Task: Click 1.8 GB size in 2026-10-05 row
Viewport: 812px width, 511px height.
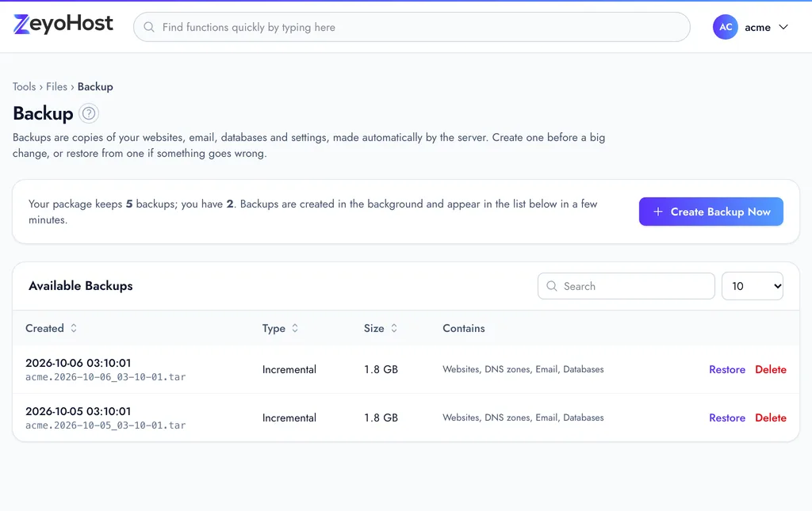Action: click(381, 418)
